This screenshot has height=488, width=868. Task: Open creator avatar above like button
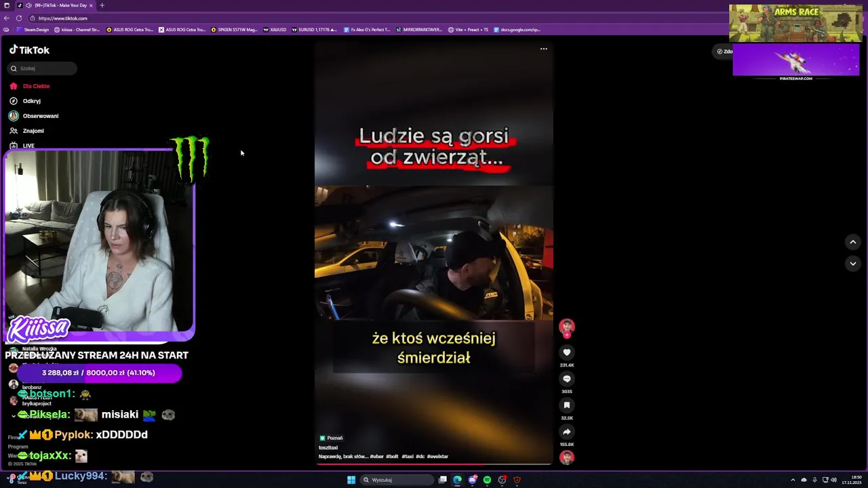[x=567, y=326]
